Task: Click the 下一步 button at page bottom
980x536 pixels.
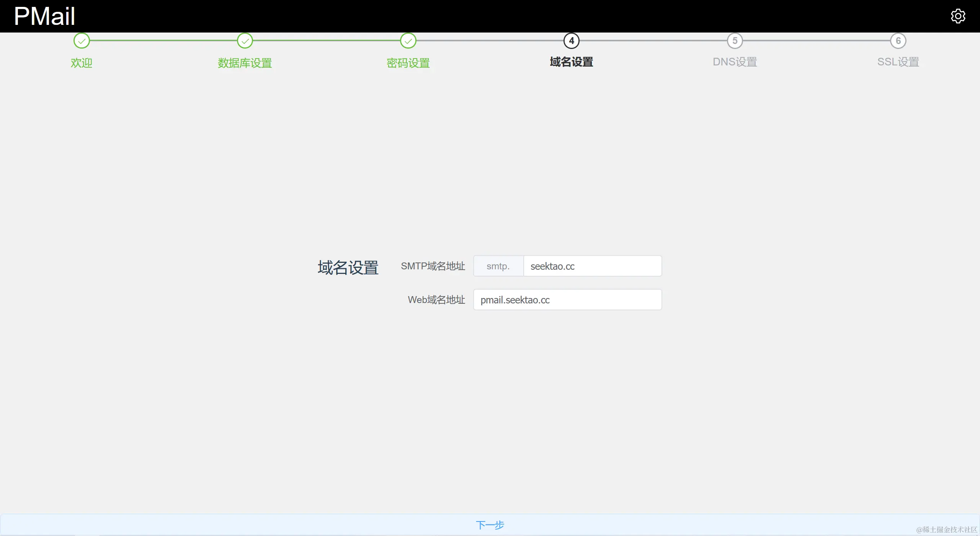Action: tap(490, 525)
